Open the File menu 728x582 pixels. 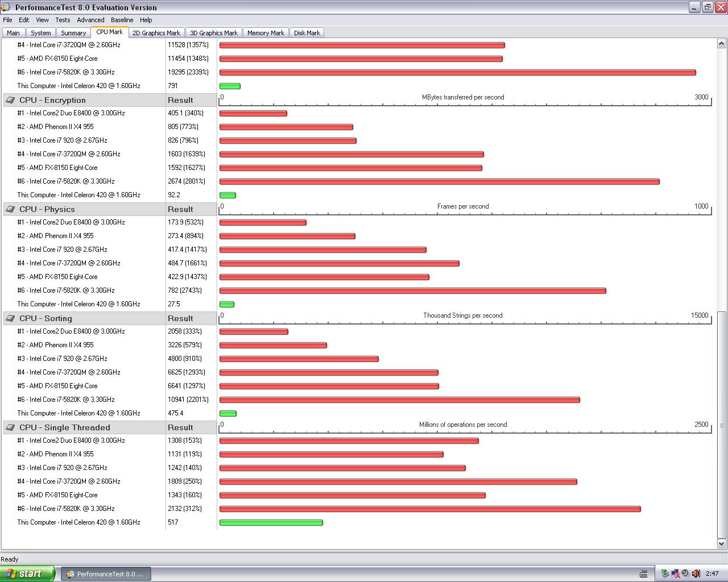click(7, 20)
